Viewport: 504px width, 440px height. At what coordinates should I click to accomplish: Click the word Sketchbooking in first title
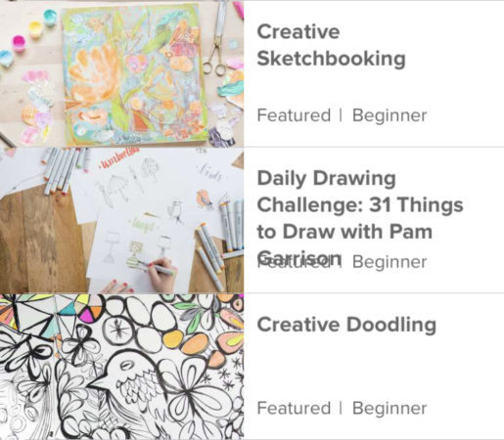pyautogui.click(x=331, y=59)
